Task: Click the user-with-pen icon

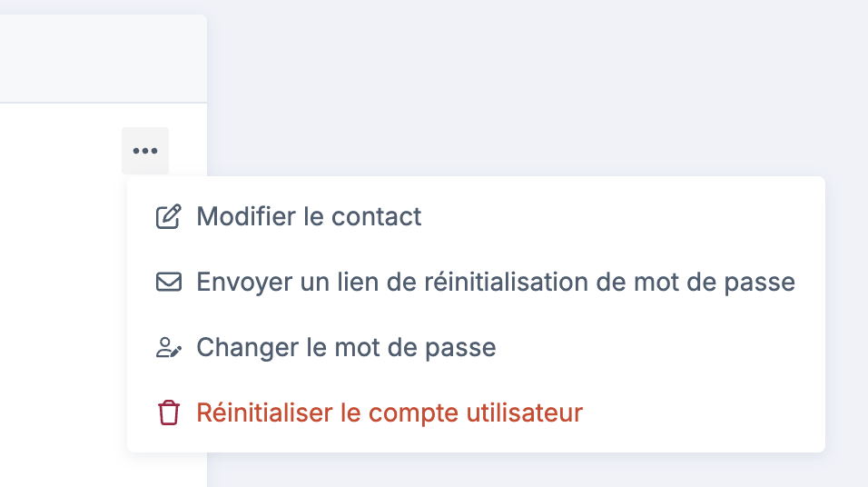Action: coord(168,348)
